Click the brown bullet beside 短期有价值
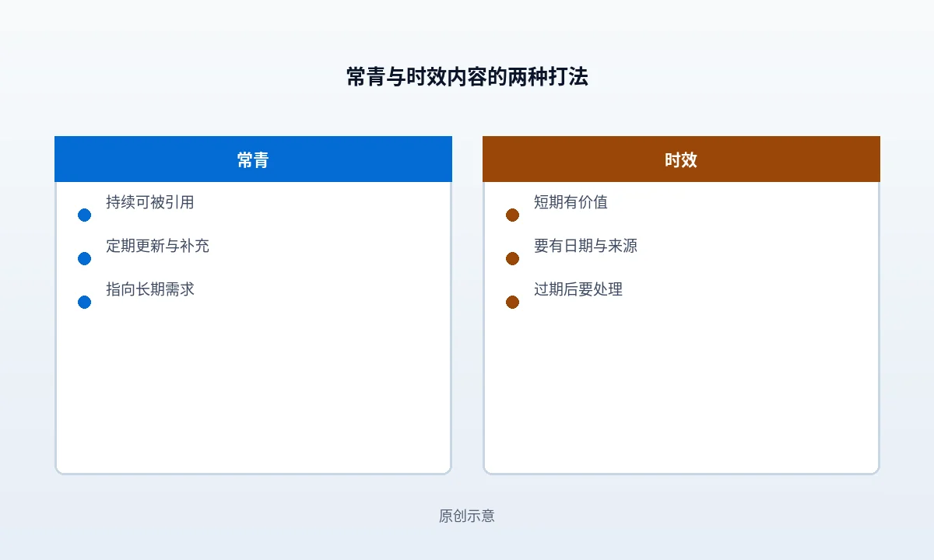 [512, 215]
